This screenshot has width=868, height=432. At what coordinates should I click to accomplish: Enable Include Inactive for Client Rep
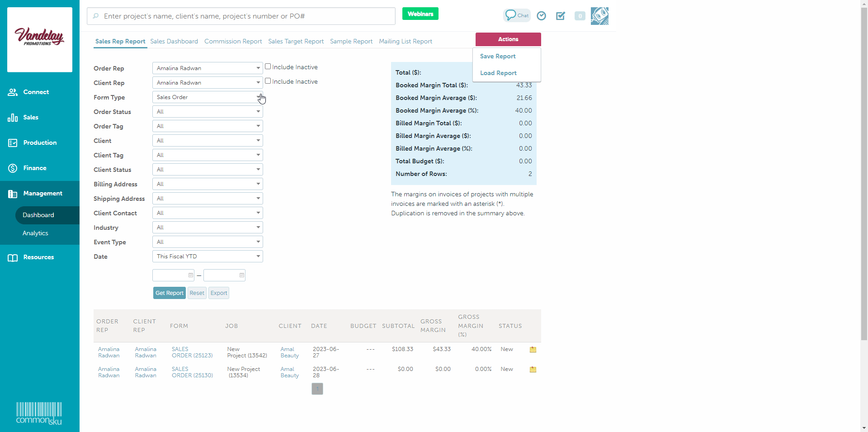(268, 81)
